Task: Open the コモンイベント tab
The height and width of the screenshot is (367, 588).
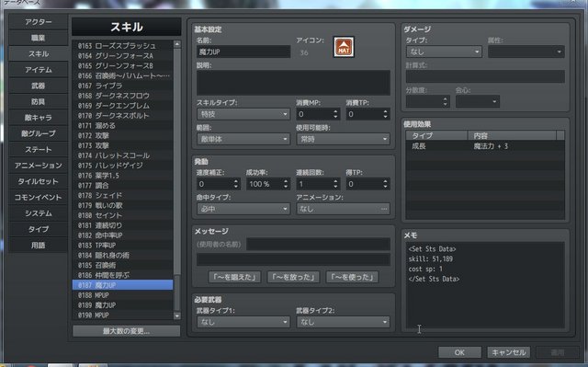Action: tap(39, 198)
